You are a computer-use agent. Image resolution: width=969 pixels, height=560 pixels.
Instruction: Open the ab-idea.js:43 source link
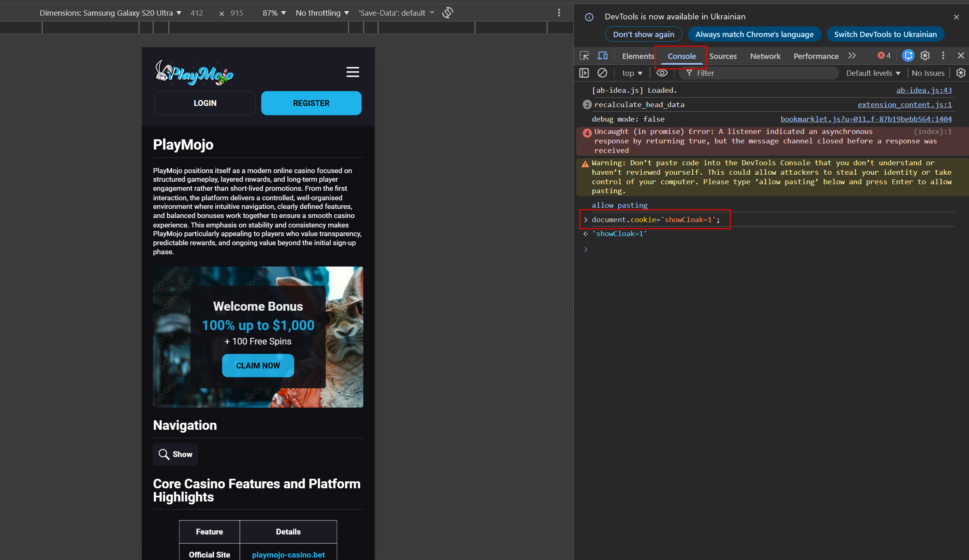coord(924,90)
